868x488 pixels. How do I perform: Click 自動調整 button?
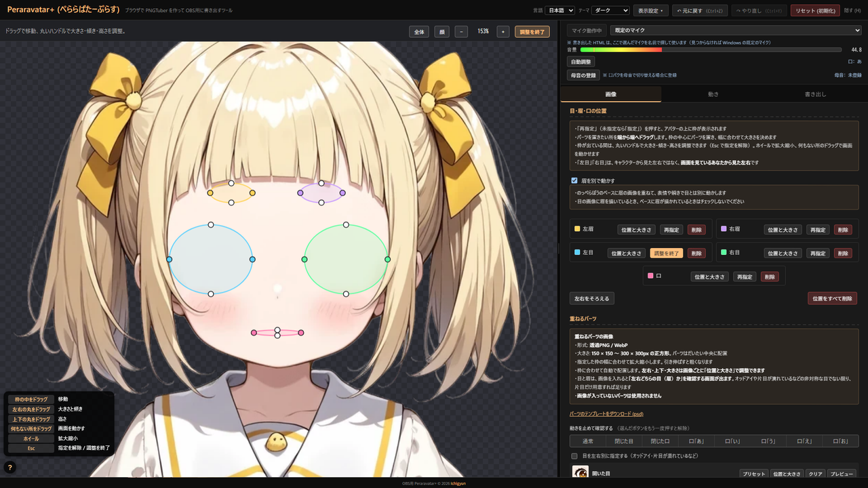point(581,62)
